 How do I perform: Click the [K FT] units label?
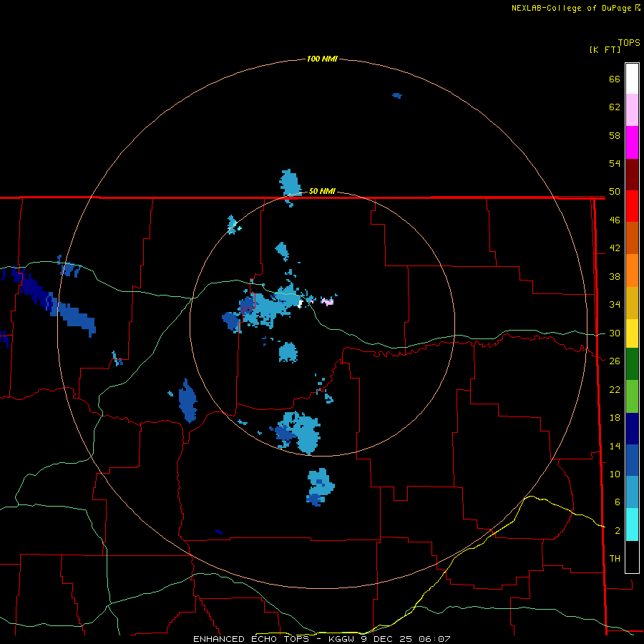605,49
